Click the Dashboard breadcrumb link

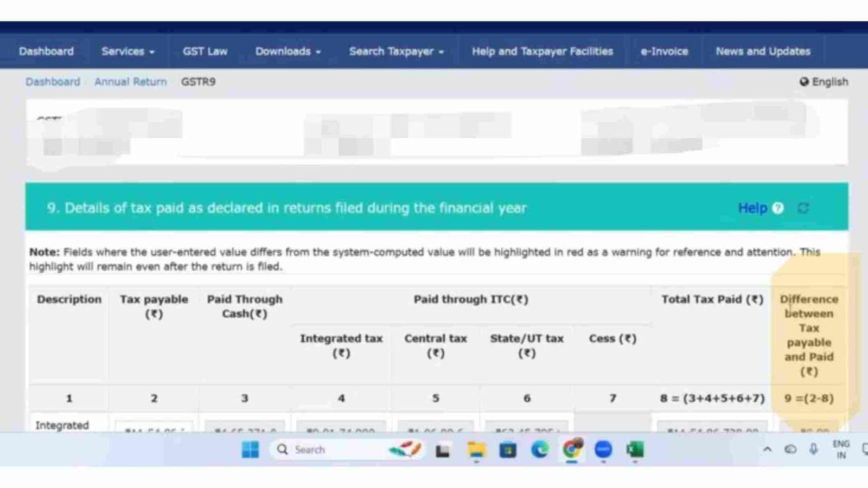[x=53, y=82]
